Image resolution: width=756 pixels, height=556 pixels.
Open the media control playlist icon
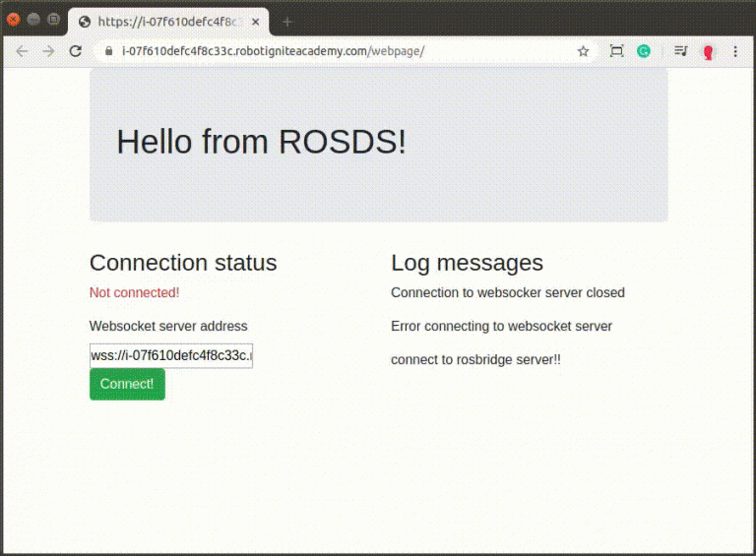pyautogui.click(x=681, y=50)
